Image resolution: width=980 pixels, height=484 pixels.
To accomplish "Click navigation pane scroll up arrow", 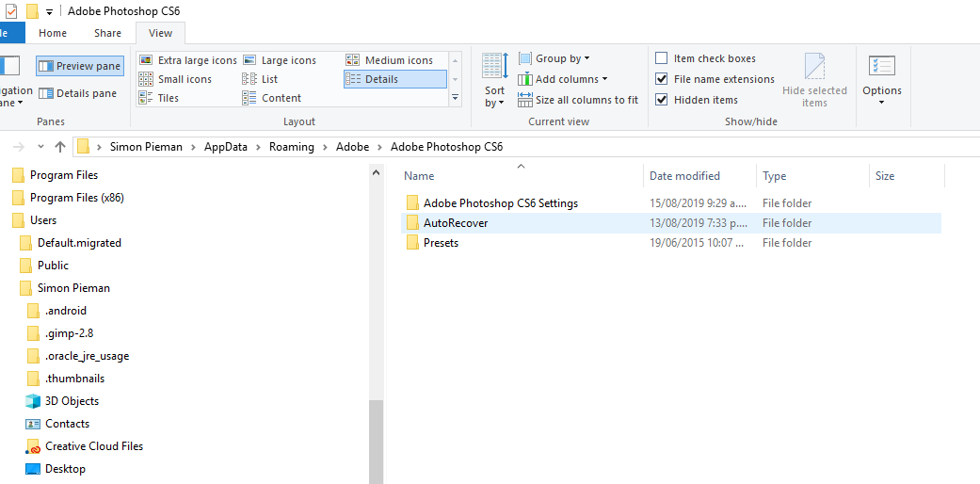I will [376, 171].
